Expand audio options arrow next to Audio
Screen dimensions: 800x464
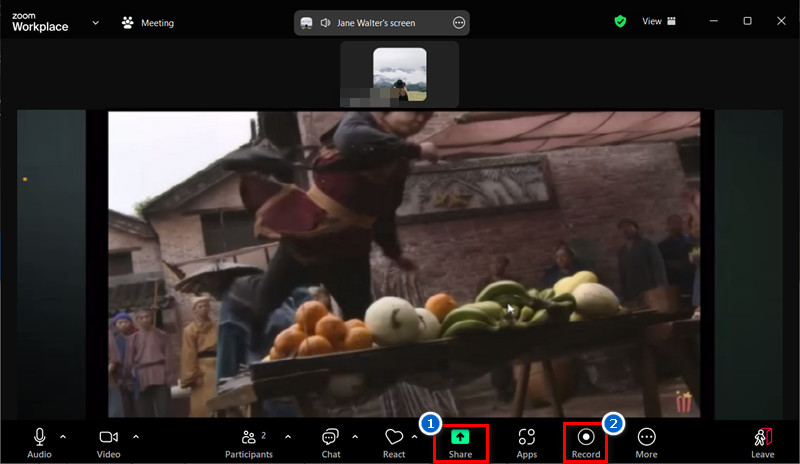coord(63,437)
